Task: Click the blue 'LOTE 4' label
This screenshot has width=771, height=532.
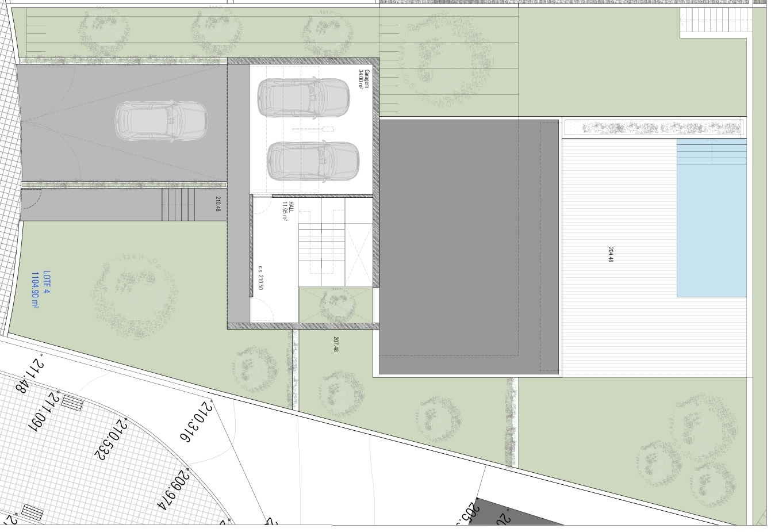Action: point(47,283)
